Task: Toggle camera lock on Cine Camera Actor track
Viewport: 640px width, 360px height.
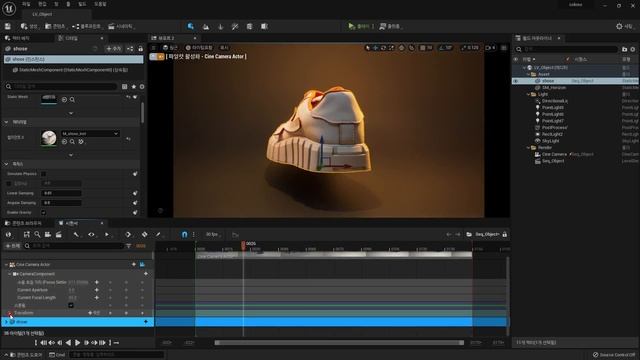Action: click(x=142, y=264)
